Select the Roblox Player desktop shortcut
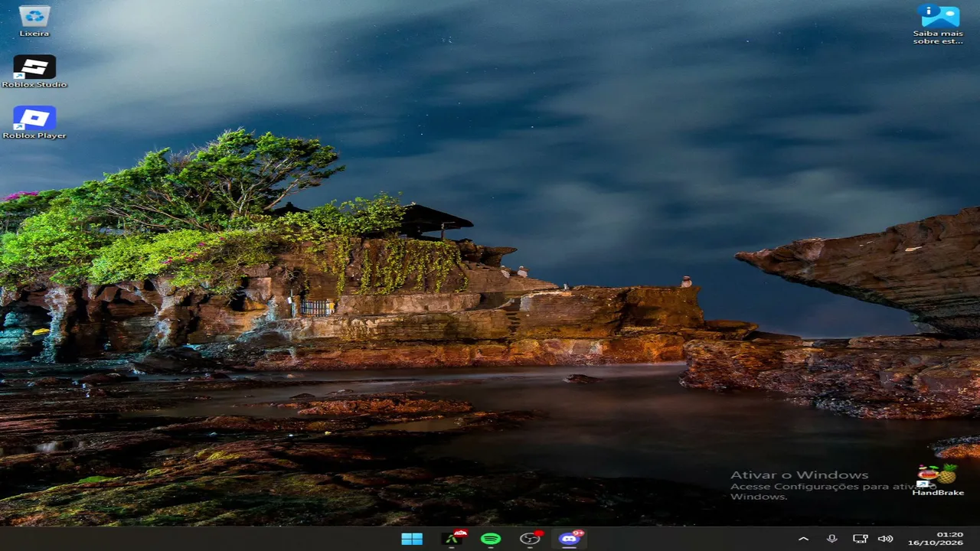The image size is (980, 551). click(34, 122)
